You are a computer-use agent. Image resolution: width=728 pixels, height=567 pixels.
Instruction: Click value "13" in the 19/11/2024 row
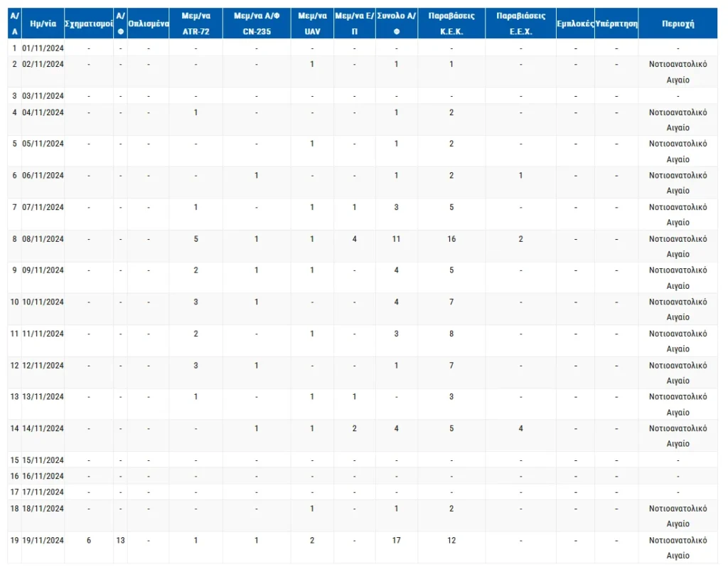point(120,540)
